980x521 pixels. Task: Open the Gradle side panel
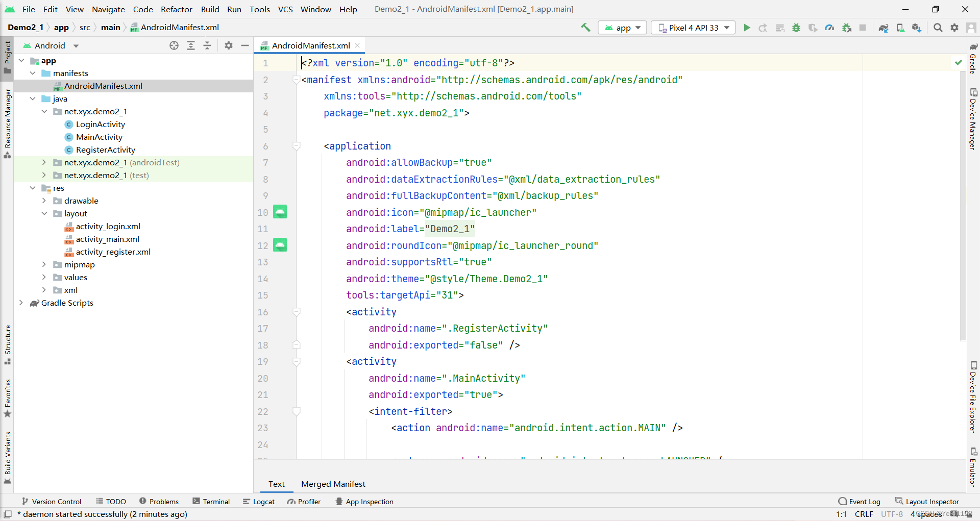[x=973, y=59]
